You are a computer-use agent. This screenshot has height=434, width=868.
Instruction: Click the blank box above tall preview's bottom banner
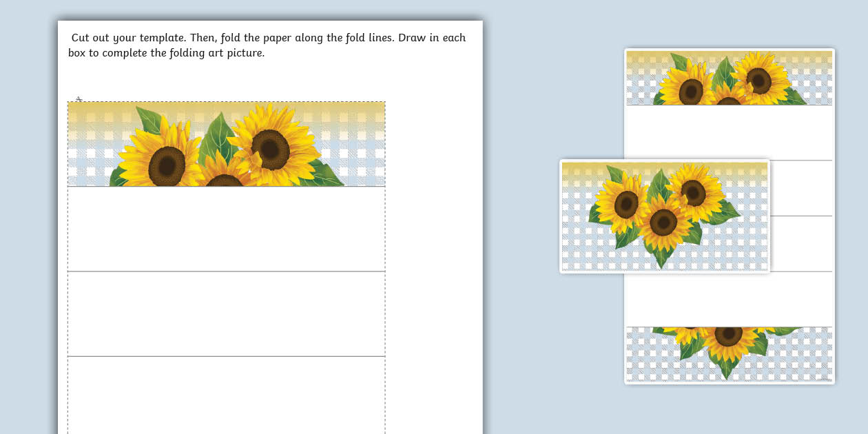pos(729,299)
